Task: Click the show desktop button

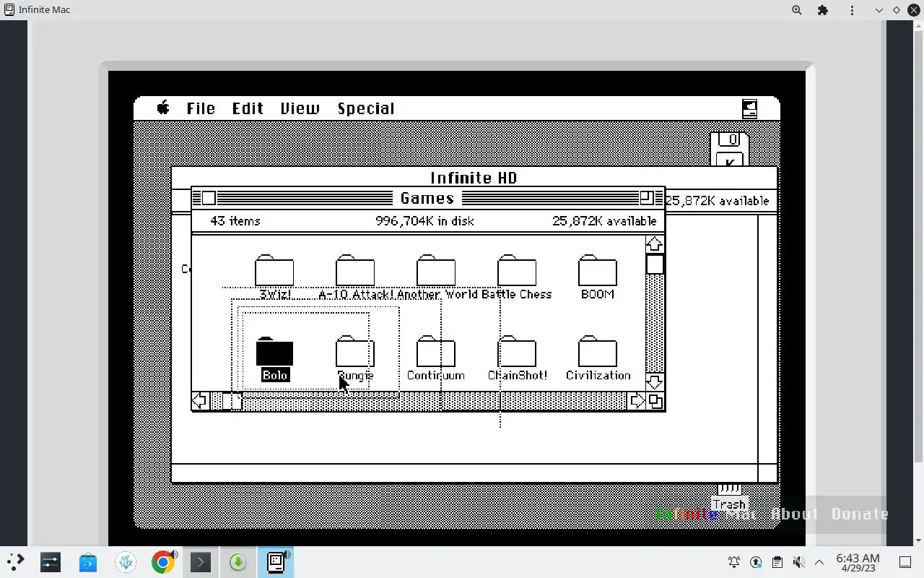Action: tap(905, 562)
